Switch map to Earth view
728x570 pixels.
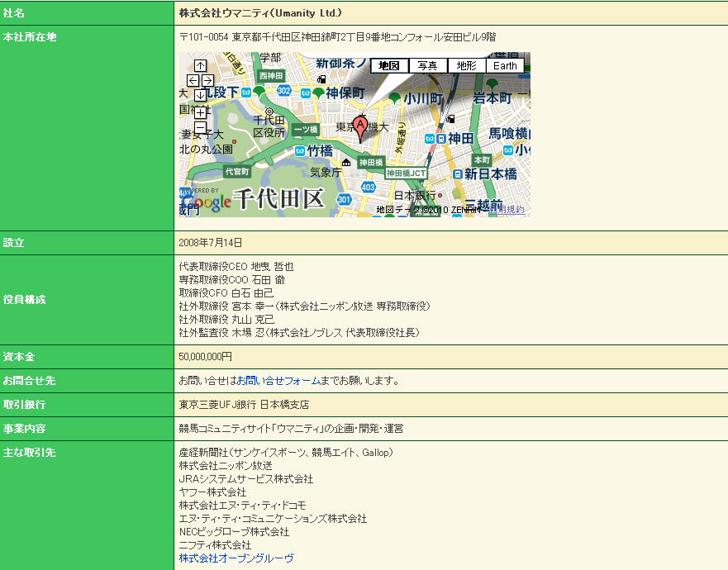click(x=505, y=66)
